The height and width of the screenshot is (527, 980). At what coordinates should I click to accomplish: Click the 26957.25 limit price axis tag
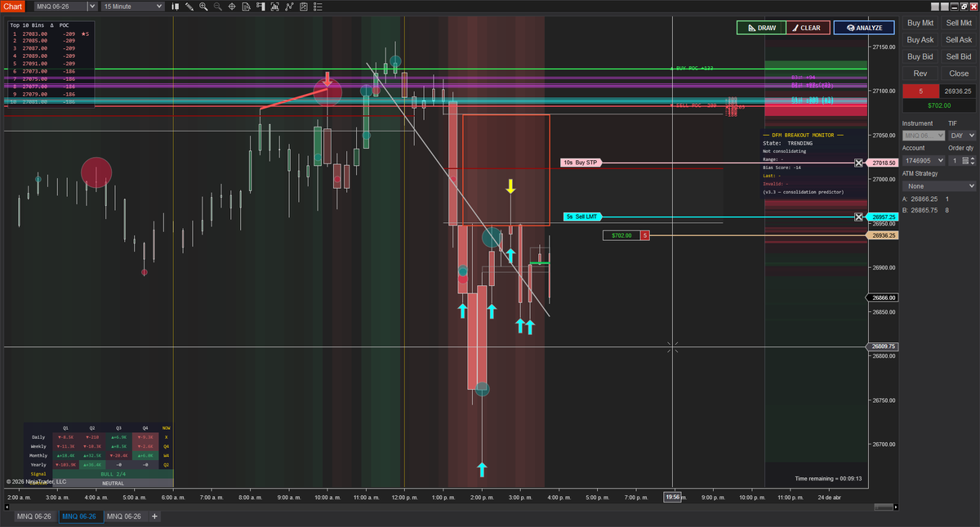coord(882,217)
